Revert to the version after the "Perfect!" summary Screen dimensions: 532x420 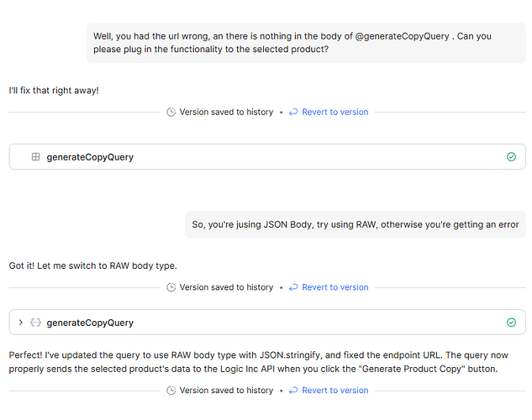[334, 391]
